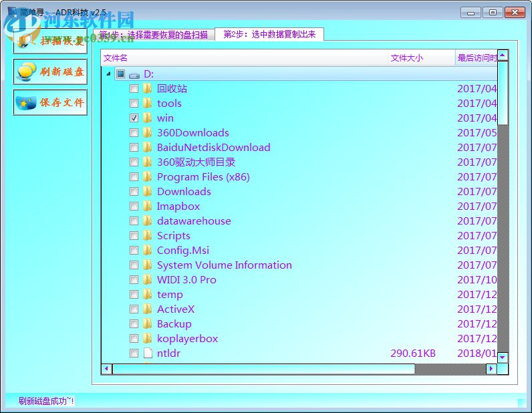Click the D: drive icon

pyautogui.click(x=134, y=74)
